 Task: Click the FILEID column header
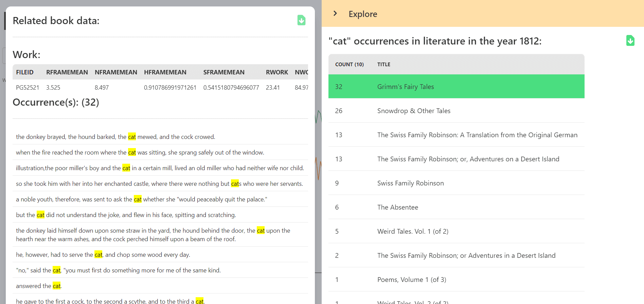25,72
